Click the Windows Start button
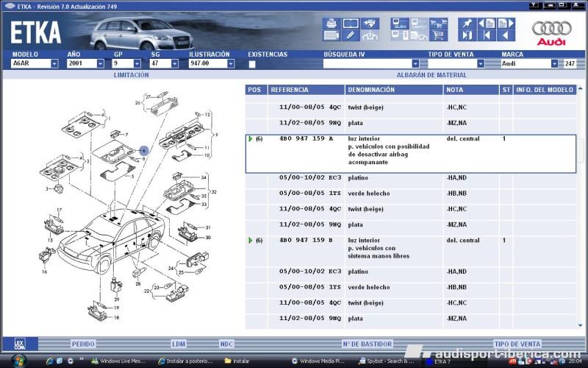This screenshot has width=588, height=368. tap(18, 361)
